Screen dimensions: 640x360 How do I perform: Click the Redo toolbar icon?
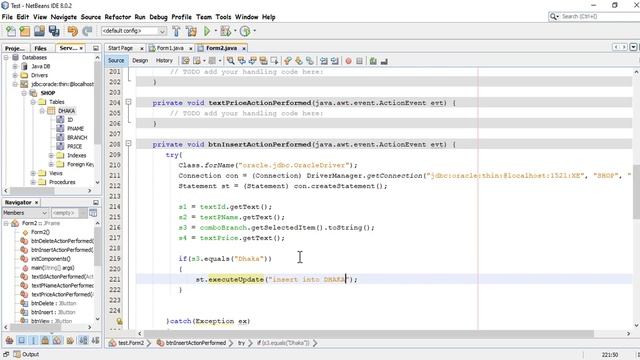click(x=87, y=31)
